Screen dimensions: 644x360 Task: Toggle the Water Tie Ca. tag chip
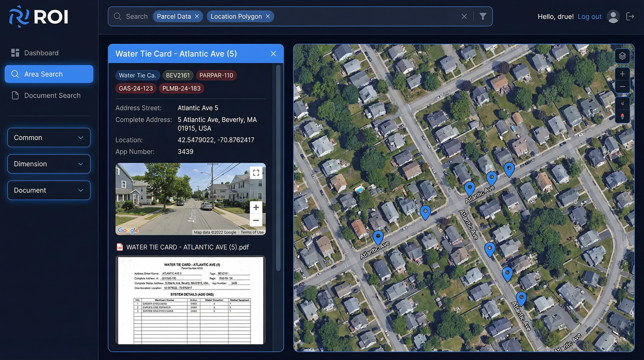point(137,75)
